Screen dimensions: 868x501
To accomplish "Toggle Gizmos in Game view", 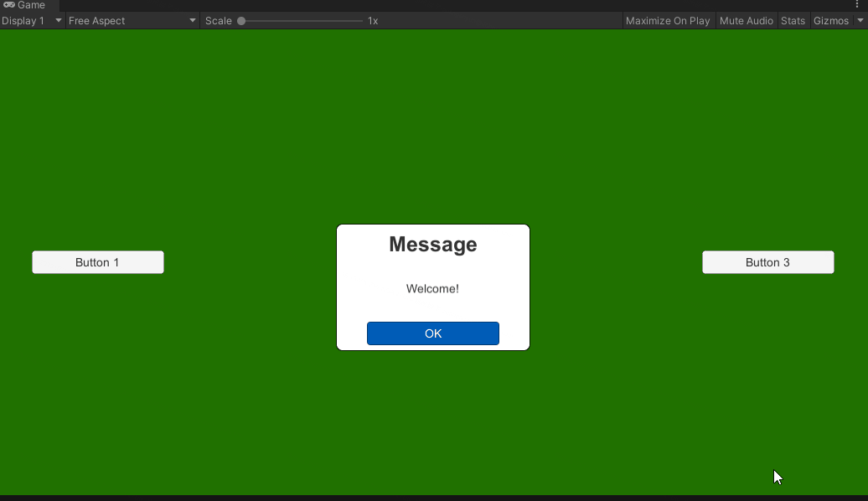I will point(831,20).
